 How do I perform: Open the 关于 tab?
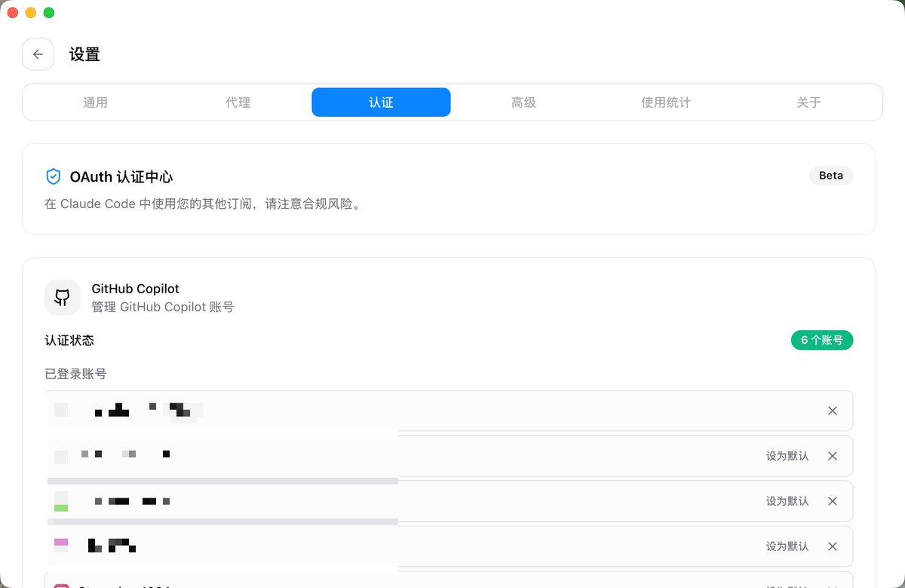point(808,103)
